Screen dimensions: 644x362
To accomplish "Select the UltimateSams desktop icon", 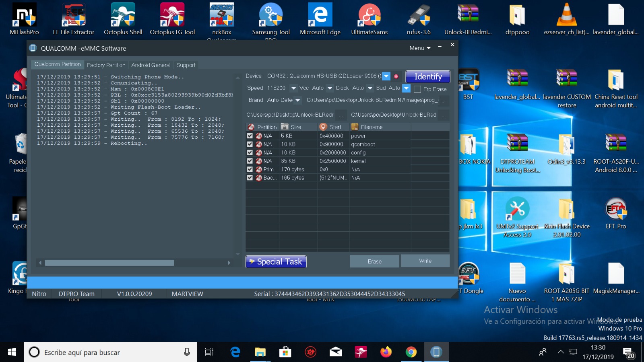I will 369,19.
